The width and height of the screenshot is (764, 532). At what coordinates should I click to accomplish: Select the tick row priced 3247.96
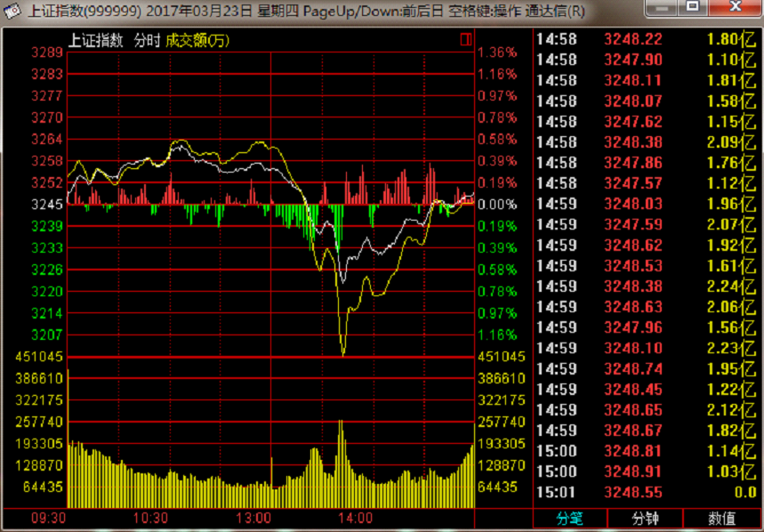pyautogui.click(x=646, y=327)
